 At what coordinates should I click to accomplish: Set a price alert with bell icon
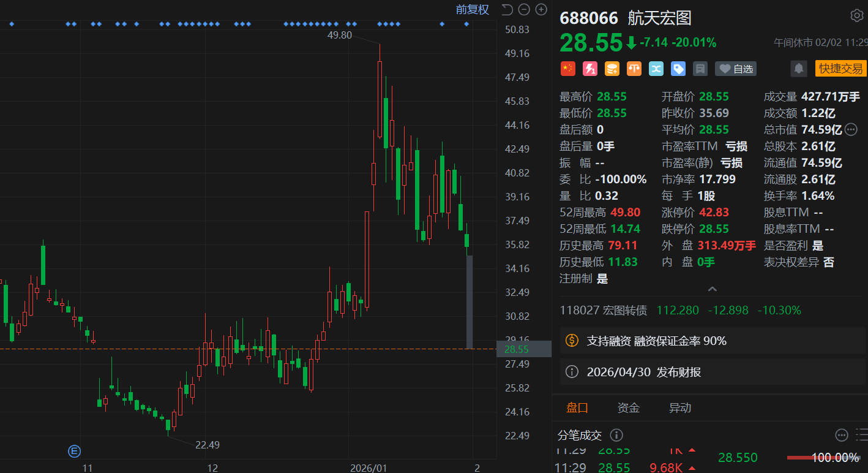click(x=799, y=69)
